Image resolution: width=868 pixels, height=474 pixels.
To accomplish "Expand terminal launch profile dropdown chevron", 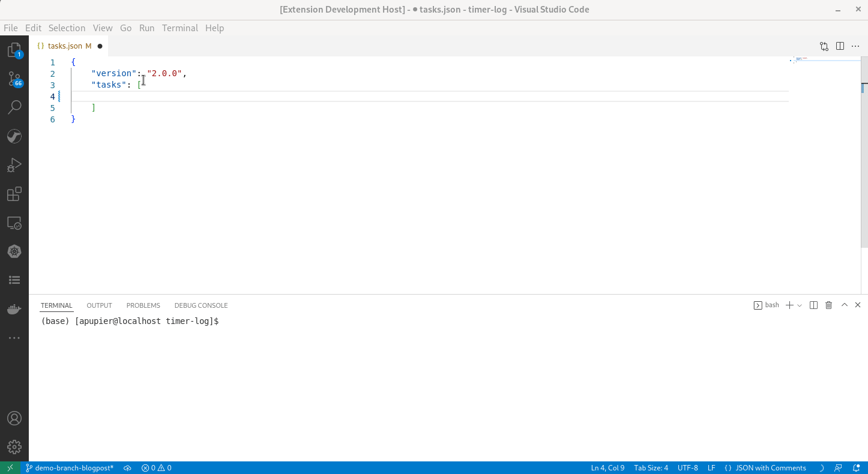I will [799, 305].
